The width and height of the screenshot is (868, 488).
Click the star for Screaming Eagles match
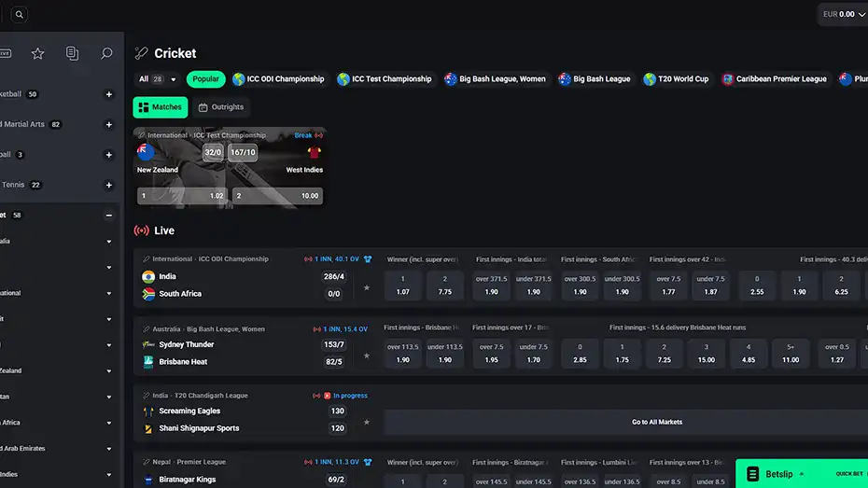pos(366,422)
